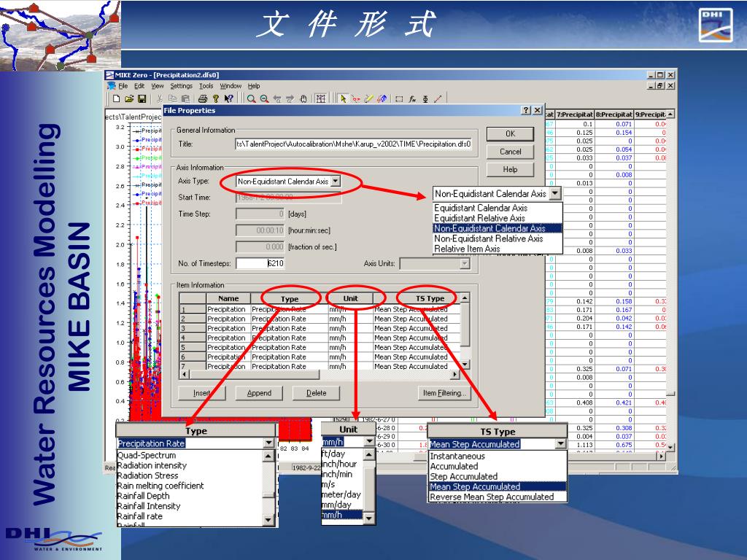
Task: Select the insert points pencil tool
Action: [x=368, y=98]
